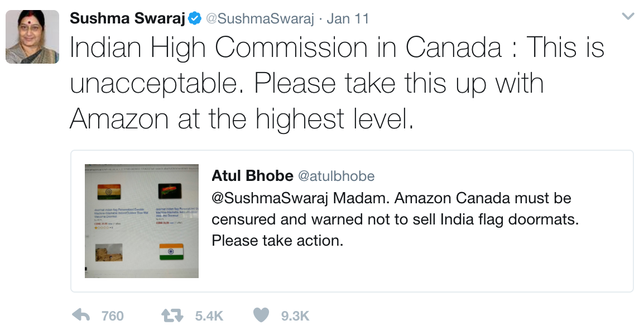This screenshot has width=644, height=325.
Task: Click the reply arrow icon
Action: (81, 316)
